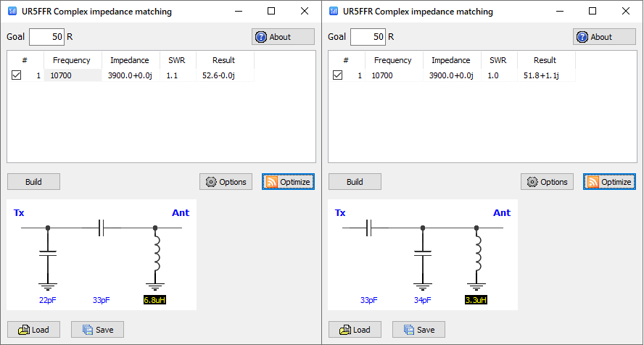Click the Build button in the right window

click(x=355, y=182)
